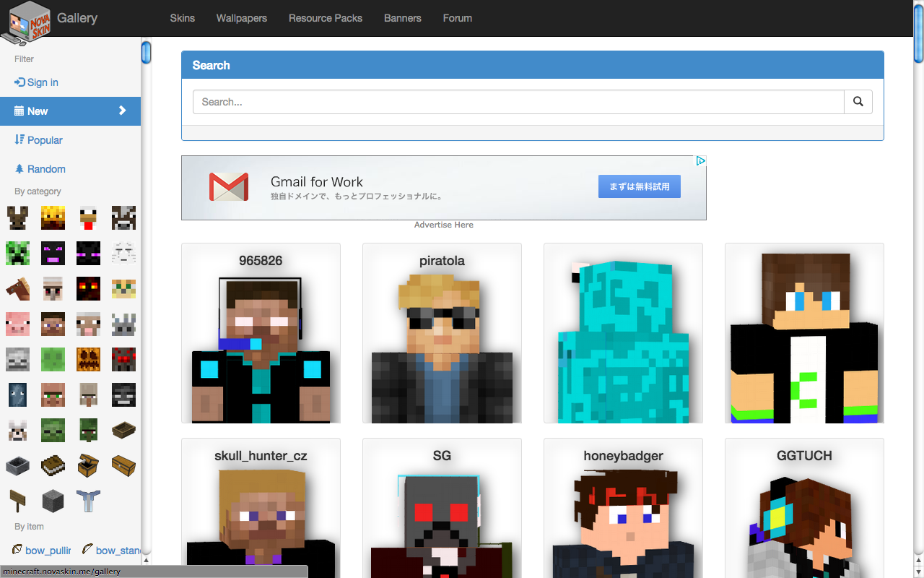Open the Skins menu
This screenshot has width=924, height=578.
click(183, 18)
